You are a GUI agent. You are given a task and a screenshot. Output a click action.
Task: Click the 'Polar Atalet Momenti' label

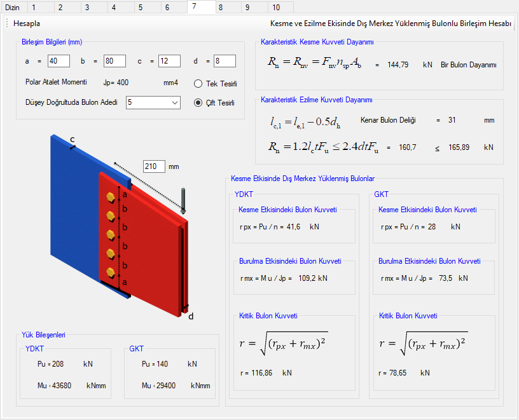[56, 82]
